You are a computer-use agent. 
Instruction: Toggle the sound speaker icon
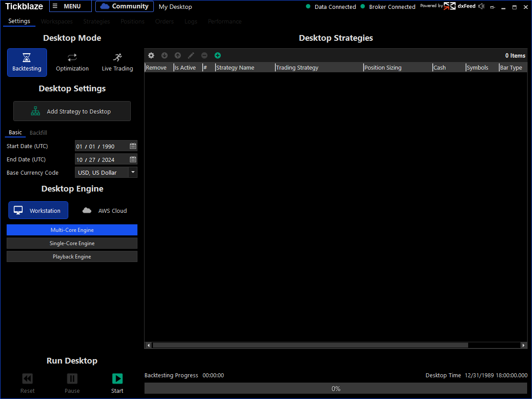(x=481, y=6)
